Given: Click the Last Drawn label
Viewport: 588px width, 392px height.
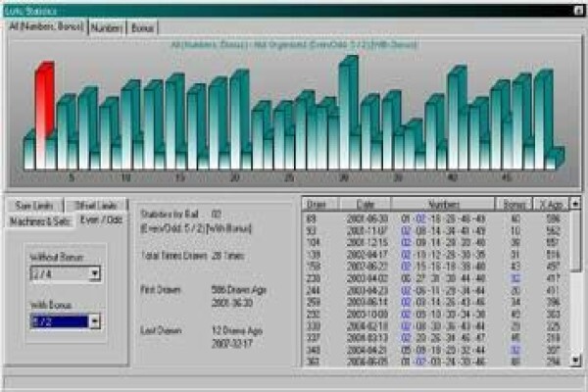Looking at the screenshot, I should (x=162, y=331).
